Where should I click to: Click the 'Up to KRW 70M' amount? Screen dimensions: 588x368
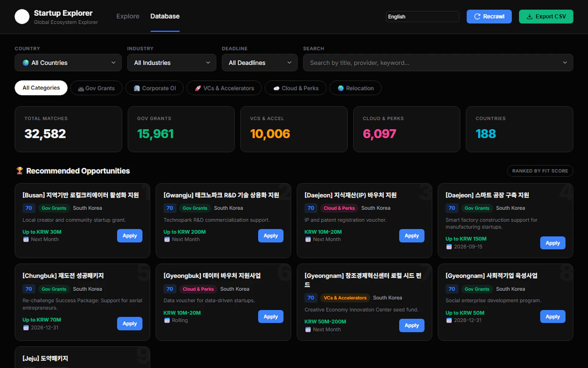[x=42, y=320]
